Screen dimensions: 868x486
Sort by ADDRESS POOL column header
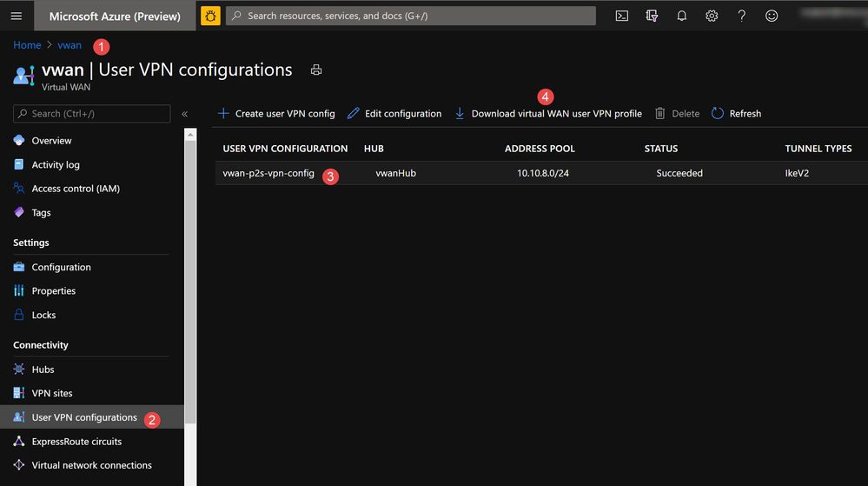click(x=540, y=149)
